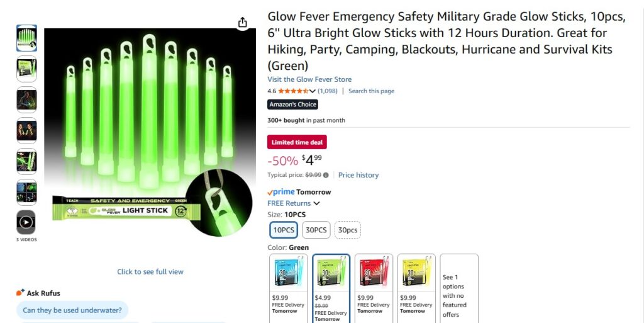Click the Ask Rufus sparkle icon
644x323 pixels.
coord(21,293)
